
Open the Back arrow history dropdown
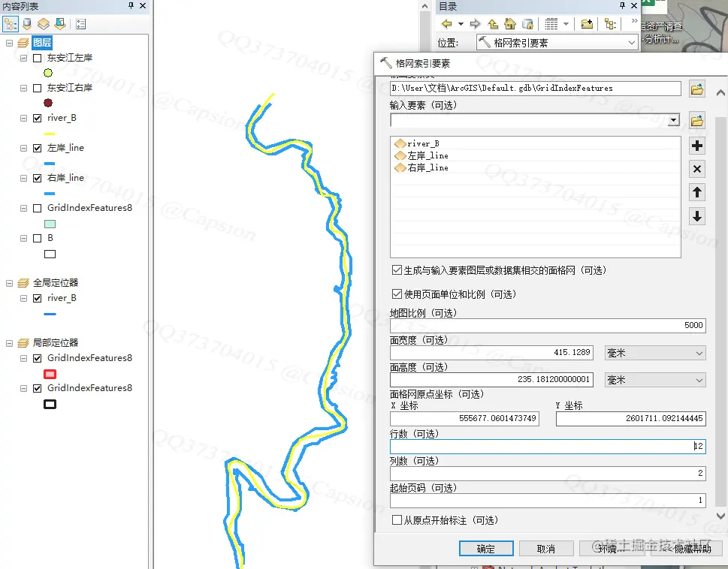(461, 24)
